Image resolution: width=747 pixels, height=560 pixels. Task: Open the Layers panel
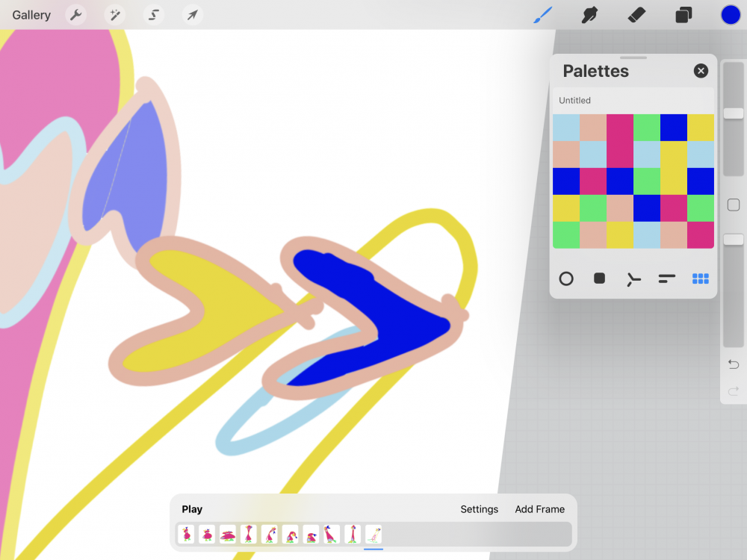point(684,15)
